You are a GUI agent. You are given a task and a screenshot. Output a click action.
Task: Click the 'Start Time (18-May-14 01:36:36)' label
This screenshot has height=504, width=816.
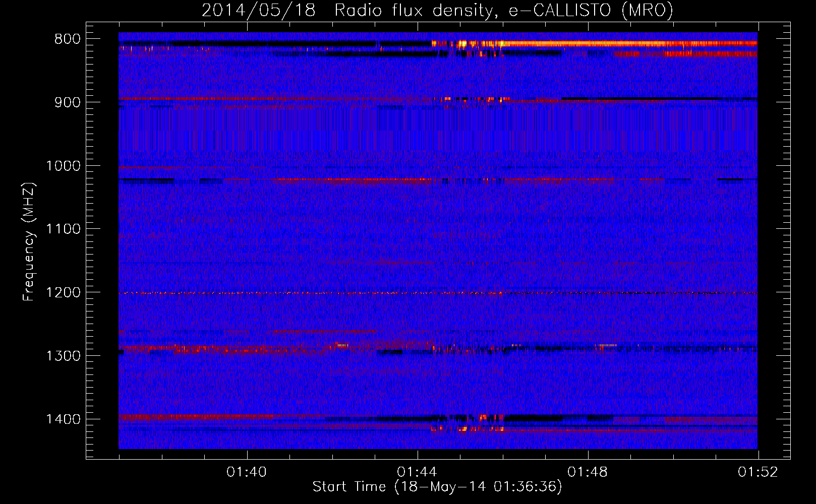[437, 487]
